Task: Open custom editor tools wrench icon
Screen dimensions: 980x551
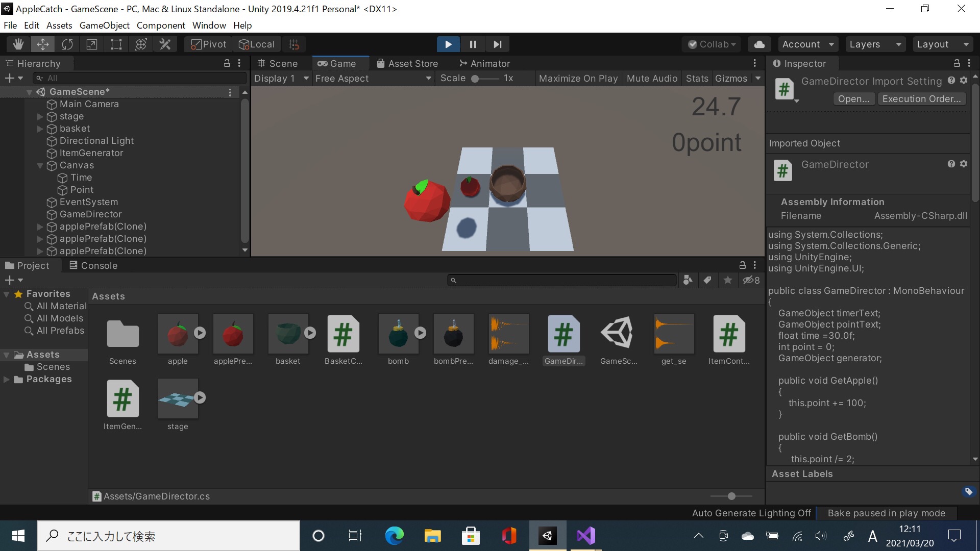Action: [x=165, y=44]
